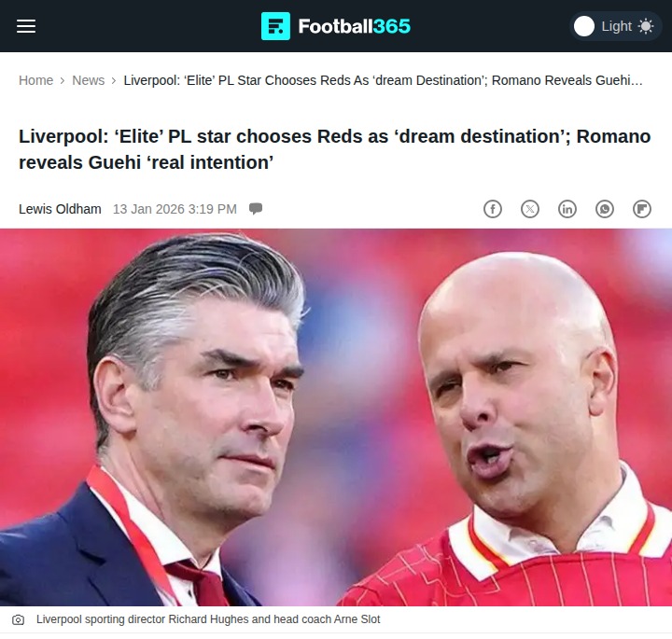The image size is (672, 639).
Task: Click the Football365 wordmark text
Action: pos(355,26)
